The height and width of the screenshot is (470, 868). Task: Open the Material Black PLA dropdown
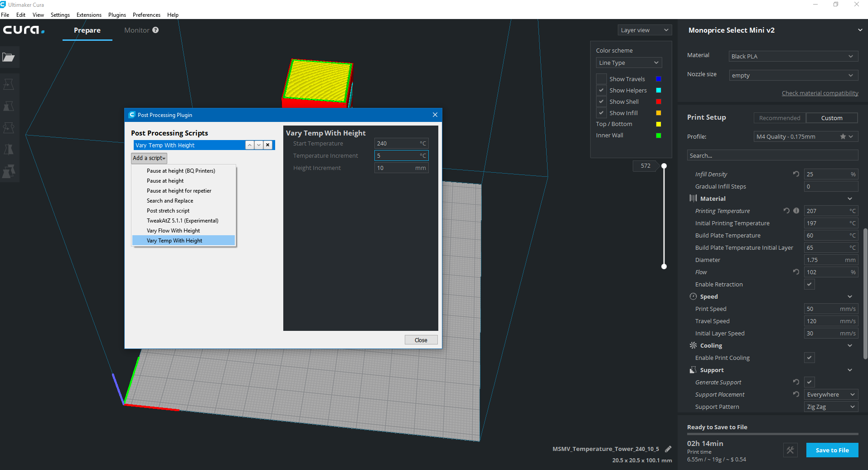pos(793,56)
